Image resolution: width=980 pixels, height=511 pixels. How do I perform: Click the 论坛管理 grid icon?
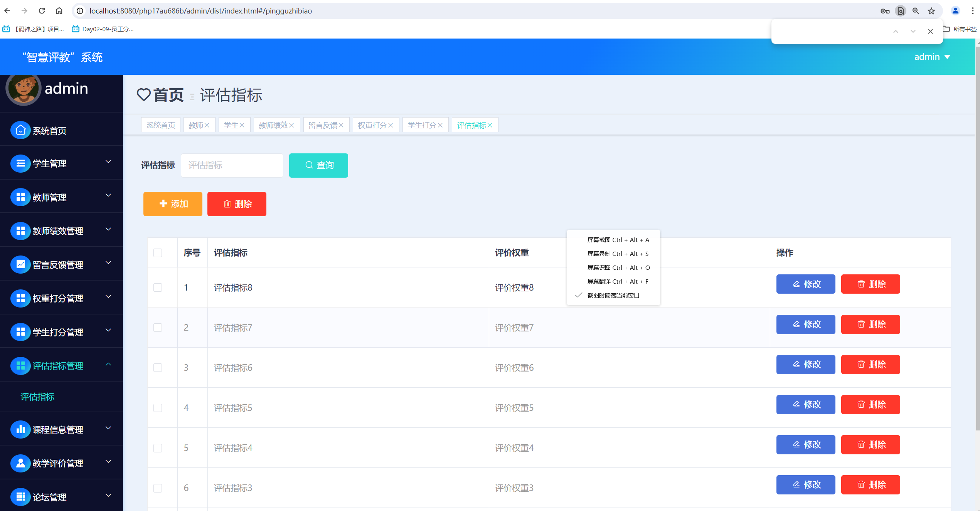pyautogui.click(x=20, y=497)
